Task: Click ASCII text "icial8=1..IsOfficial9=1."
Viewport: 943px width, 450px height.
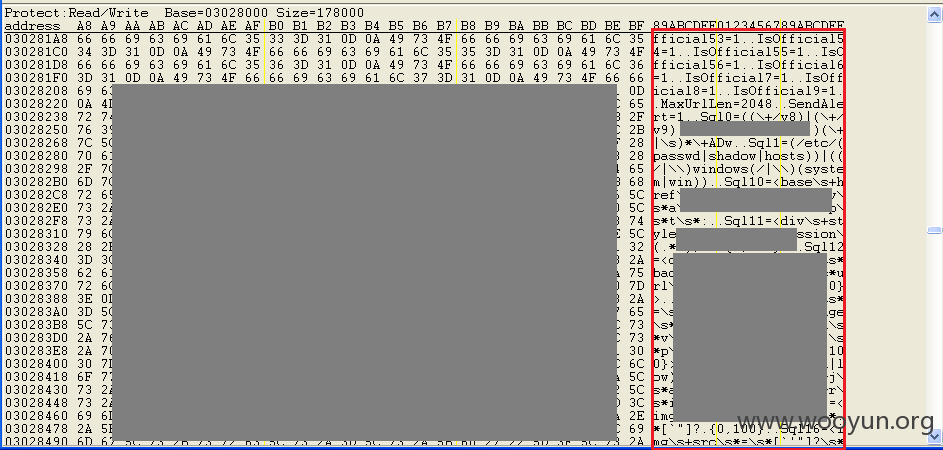Action: pos(749,91)
